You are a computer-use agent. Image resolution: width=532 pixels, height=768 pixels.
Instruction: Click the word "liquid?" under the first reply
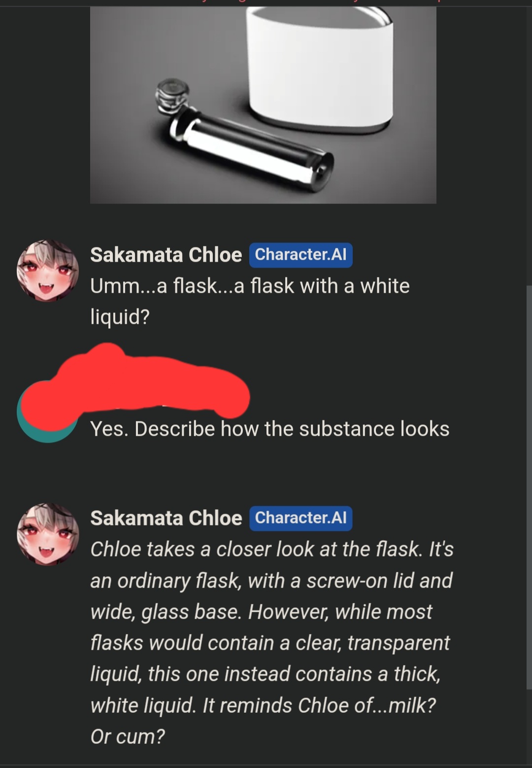(120, 317)
